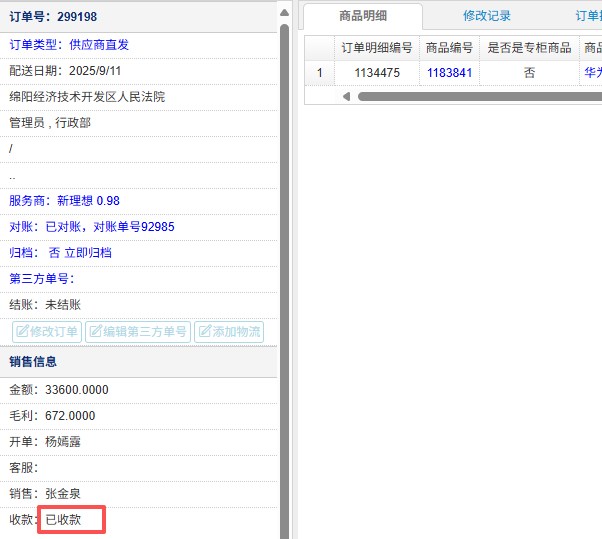
Task: Click the vertical scrollbar's up arrow
Action: click(284, 12)
